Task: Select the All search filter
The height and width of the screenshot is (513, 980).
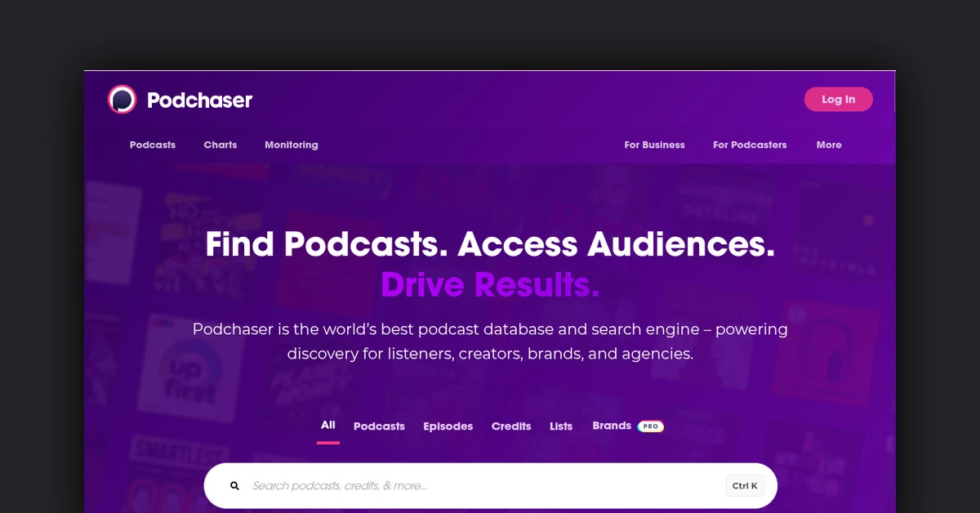Action: (x=327, y=425)
